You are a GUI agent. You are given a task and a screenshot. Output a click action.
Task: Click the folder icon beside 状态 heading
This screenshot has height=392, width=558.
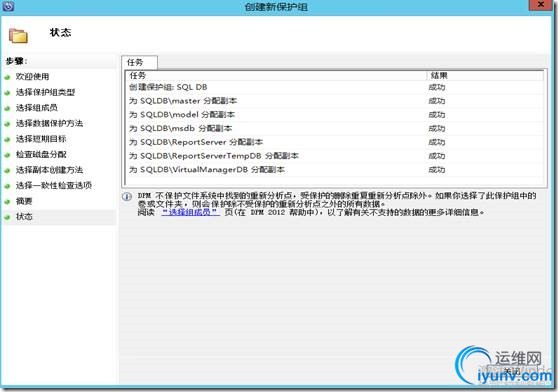tap(18, 36)
